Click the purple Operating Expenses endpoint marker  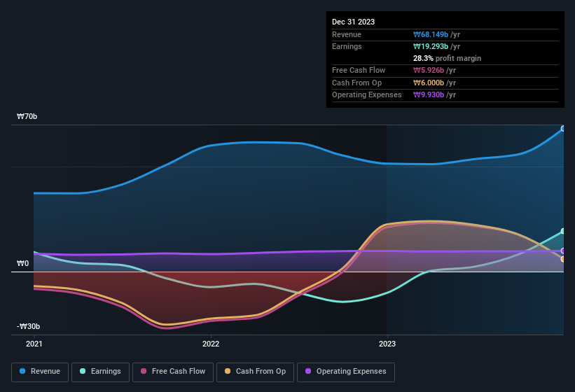pos(563,251)
